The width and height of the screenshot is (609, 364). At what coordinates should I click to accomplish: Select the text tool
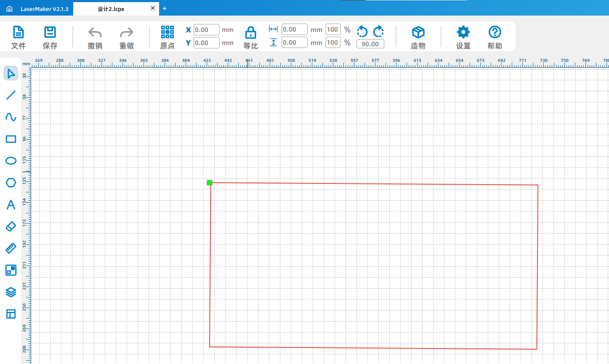tap(11, 205)
